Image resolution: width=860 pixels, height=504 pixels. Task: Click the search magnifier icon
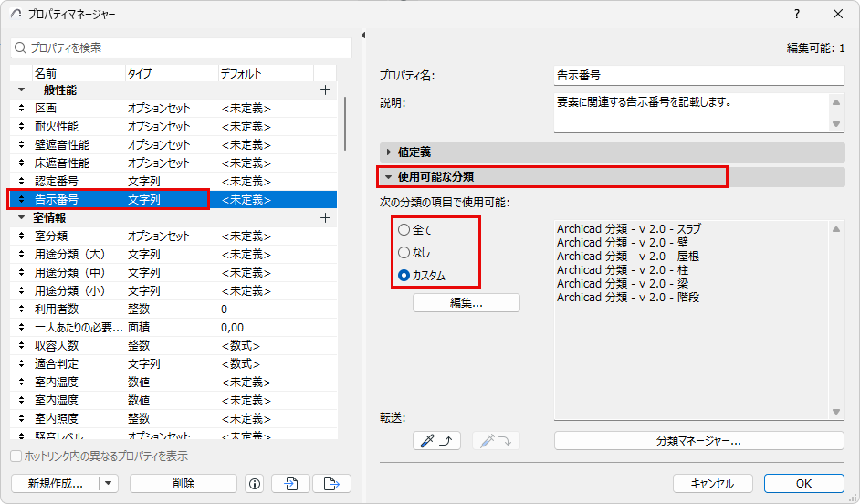(20, 48)
